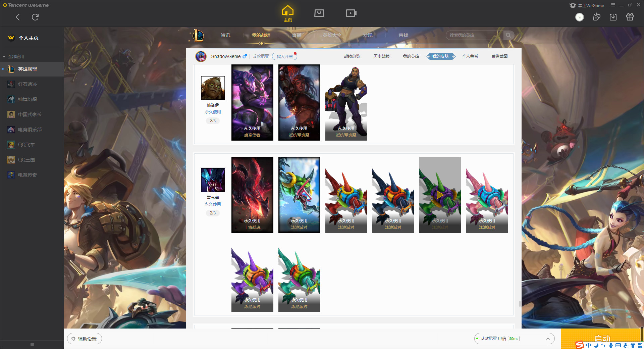Select 电竞传奇 in the app list
Viewport: 644px width, 349px height.
32,175
